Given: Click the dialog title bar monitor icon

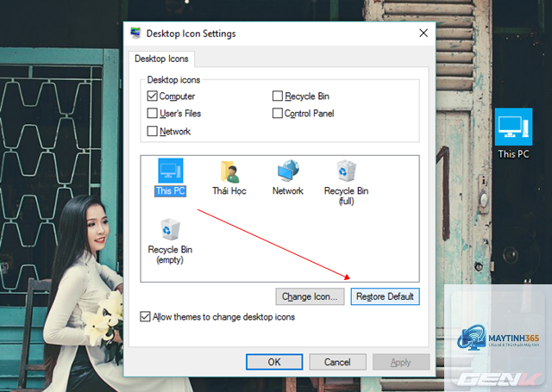Looking at the screenshot, I should tap(135, 34).
